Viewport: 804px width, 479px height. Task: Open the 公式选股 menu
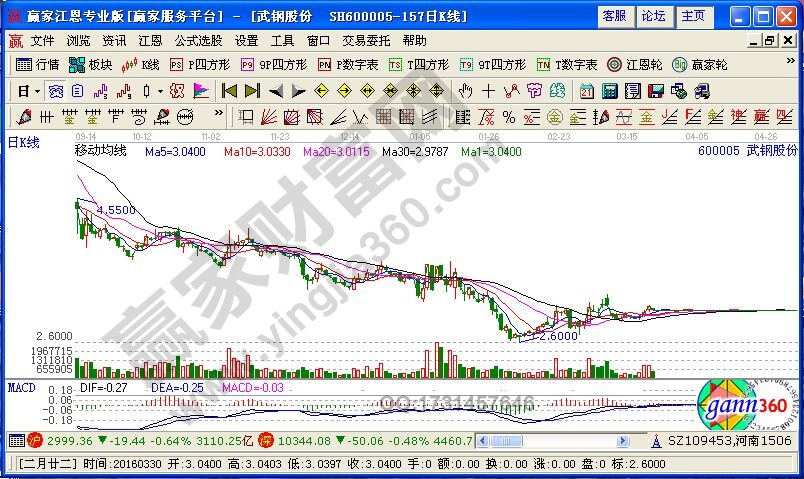[x=197, y=41]
